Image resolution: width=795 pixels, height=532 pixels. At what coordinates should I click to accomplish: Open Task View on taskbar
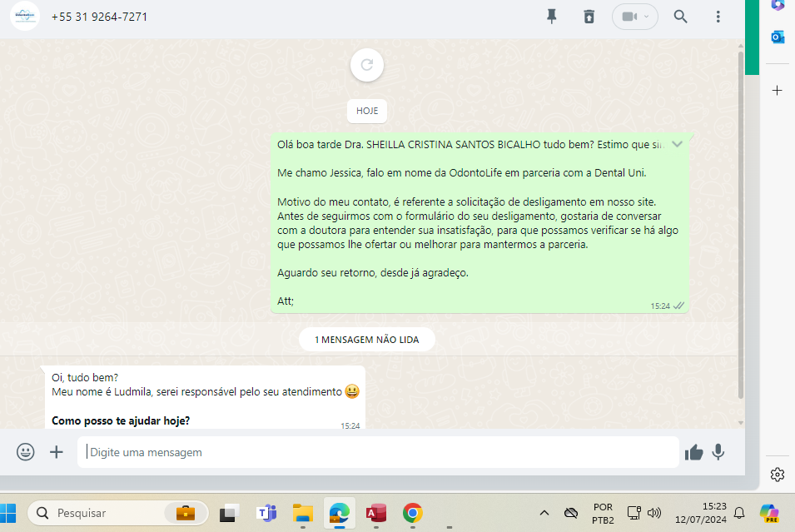[x=229, y=513]
